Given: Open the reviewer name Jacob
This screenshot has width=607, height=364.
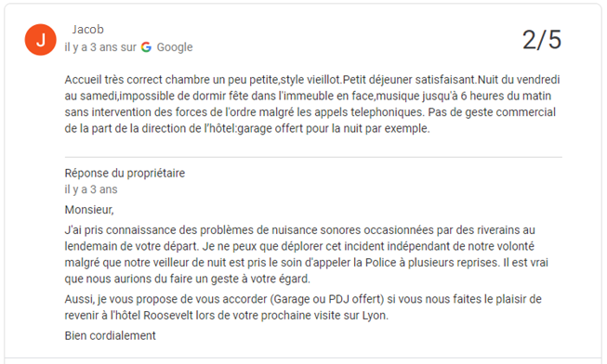Looking at the screenshot, I should pos(88,30).
